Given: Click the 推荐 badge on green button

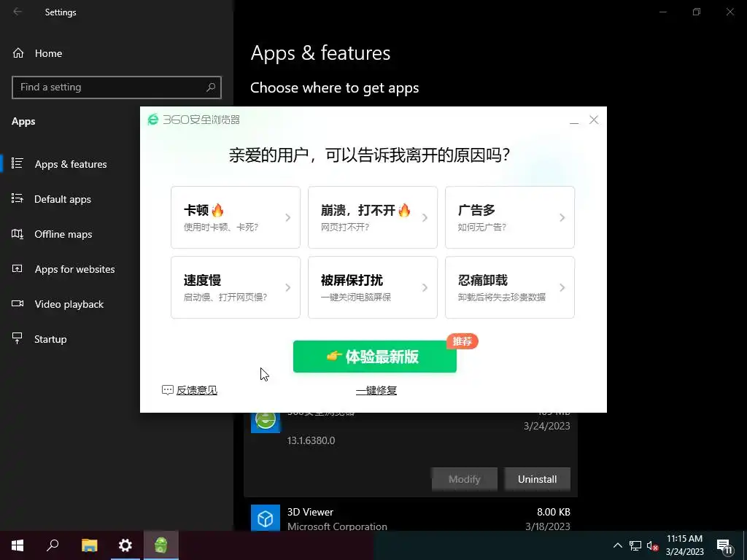Looking at the screenshot, I should [462, 341].
